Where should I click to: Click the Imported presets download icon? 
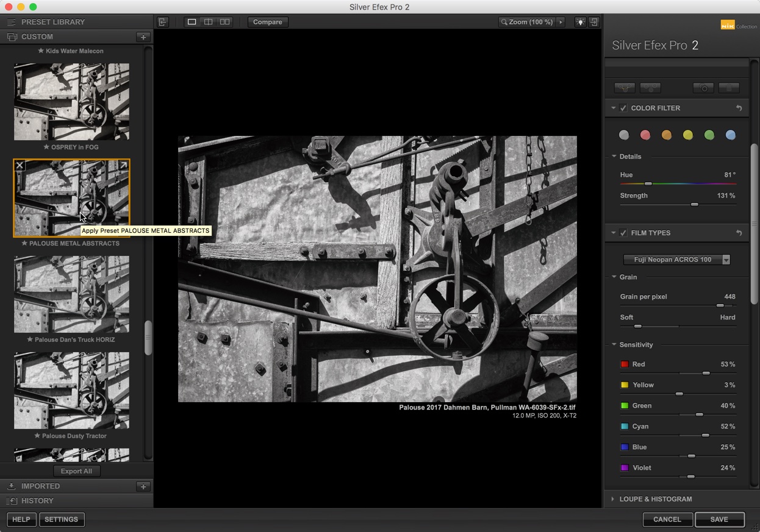pos(11,486)
